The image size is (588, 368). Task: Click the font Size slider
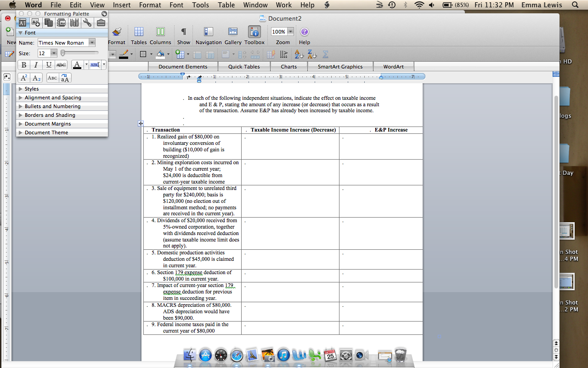(x=79, y=53)
